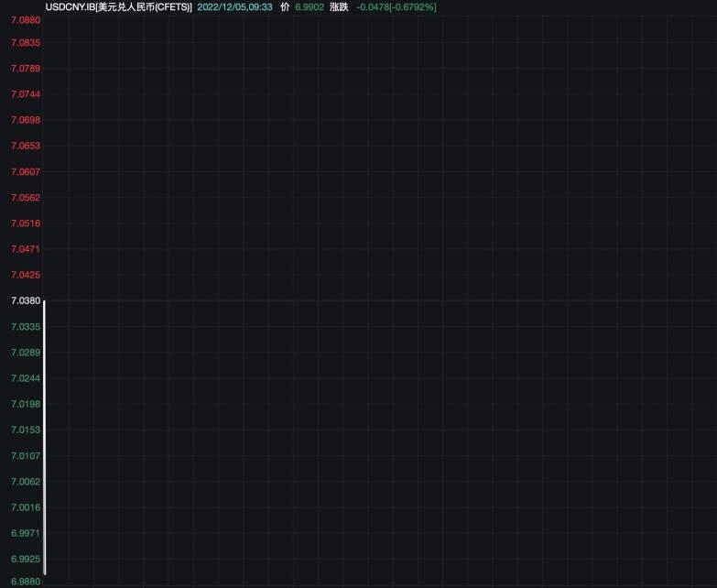Viewport: 717px width, 588px height.
Task: Click the 7.0880 axis label
Action: point(26,20)
